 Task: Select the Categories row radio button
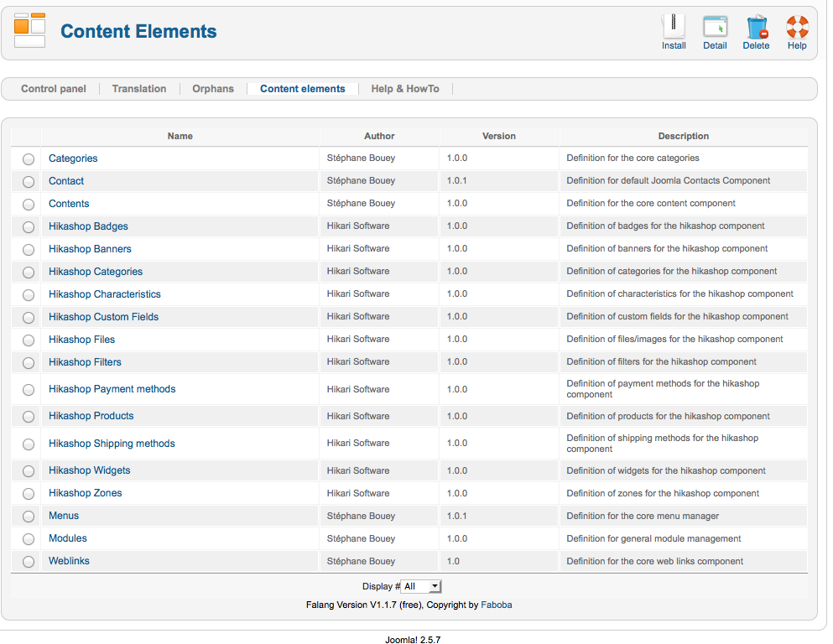click(29, 159)
